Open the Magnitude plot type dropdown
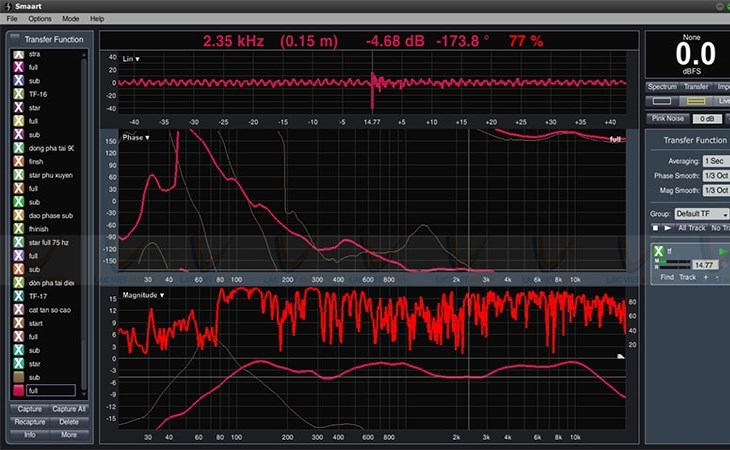Image resolution: width=730 pixels, height=450 pixels. click(x=143, y=295)
